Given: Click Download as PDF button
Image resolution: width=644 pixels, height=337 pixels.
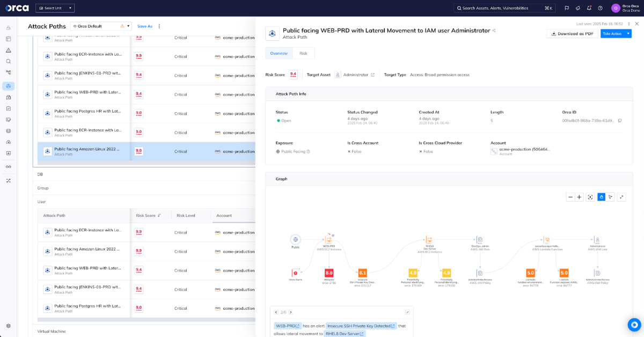Looking at the screenshot, I should 572,33.
